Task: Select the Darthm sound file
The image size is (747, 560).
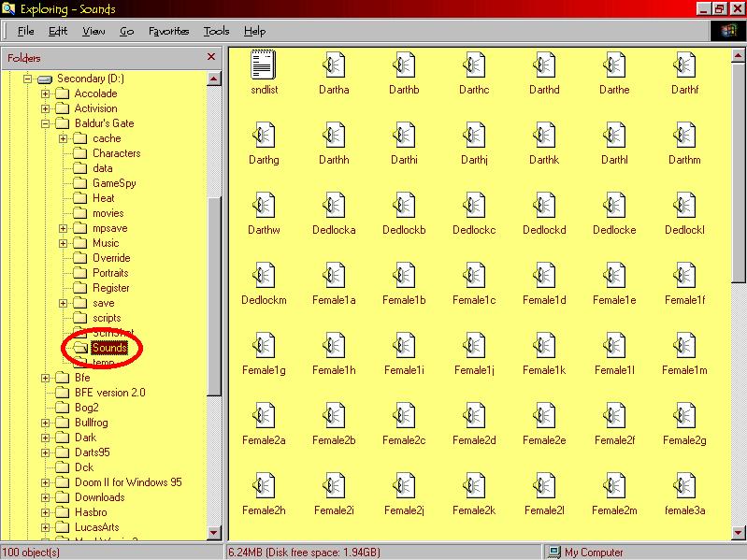Action: click(684, 136)
